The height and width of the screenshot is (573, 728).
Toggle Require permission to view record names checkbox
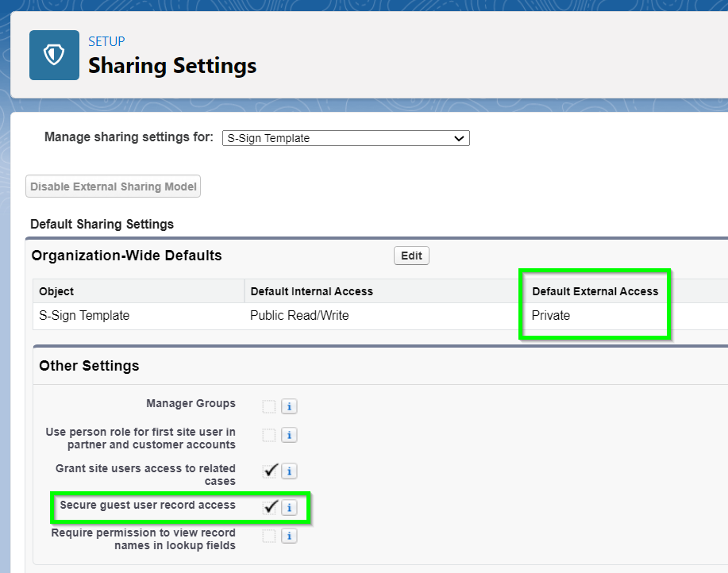coord(269,536)
